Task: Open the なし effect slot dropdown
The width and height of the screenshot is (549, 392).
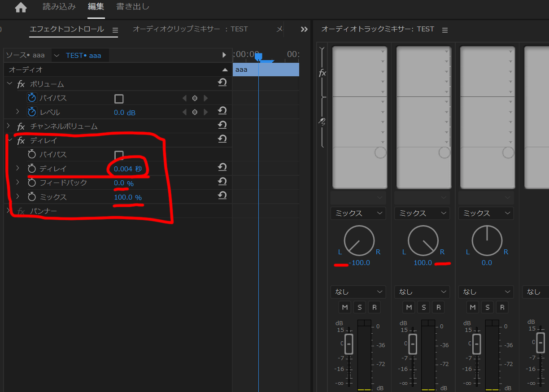Action: coord(358,292)
